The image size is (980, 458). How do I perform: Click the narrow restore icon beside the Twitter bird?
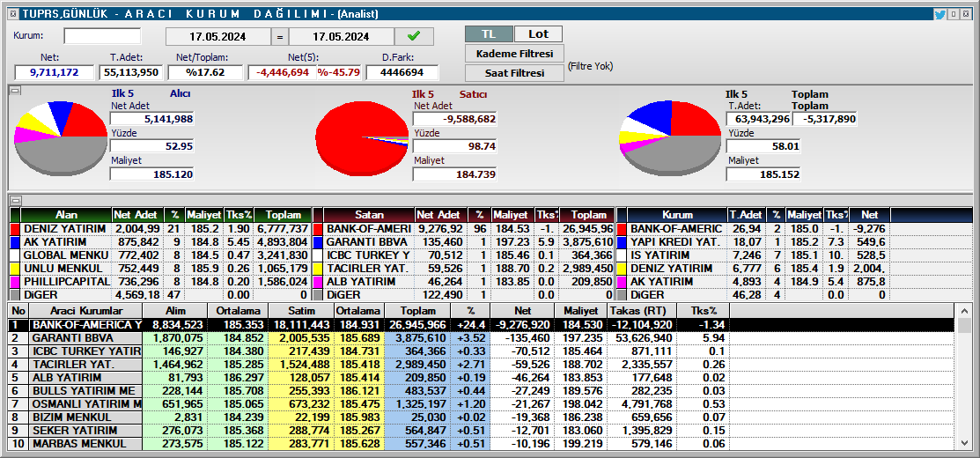(x=953, y=14)
